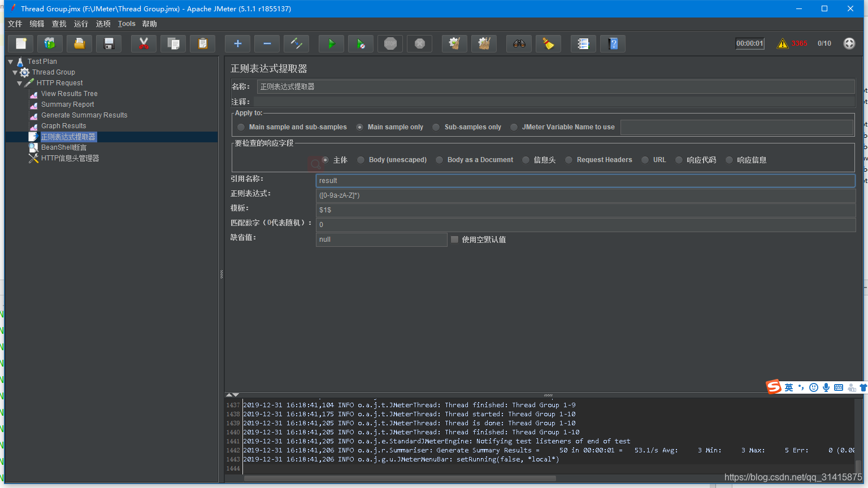Image resolution: width=868 pixels, height=488 pixels.
Task: Click the log panel horizontal scrollbar
Action: pyautogui.click(x=400, y=478)
